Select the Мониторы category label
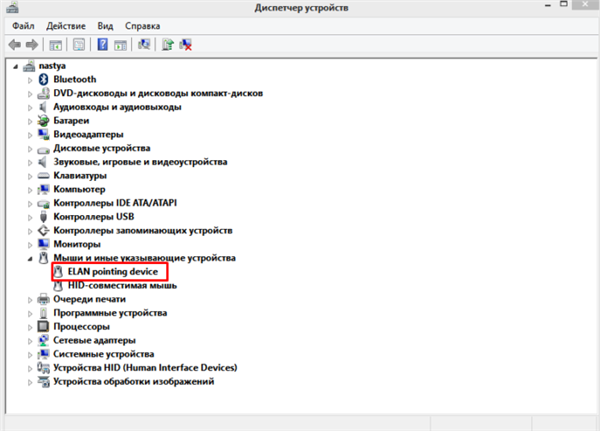The image size is (600, 431). [77, 244]
